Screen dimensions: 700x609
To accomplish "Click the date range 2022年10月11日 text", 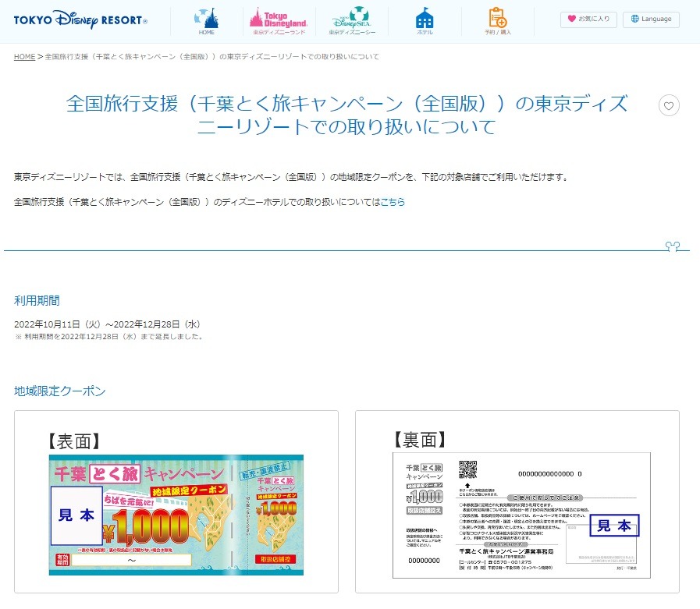I will point(107,324).
